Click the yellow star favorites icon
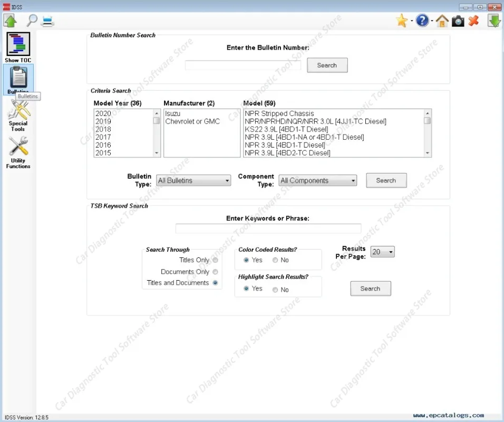This screenshot has height=422, width=504. coord(402,21)
